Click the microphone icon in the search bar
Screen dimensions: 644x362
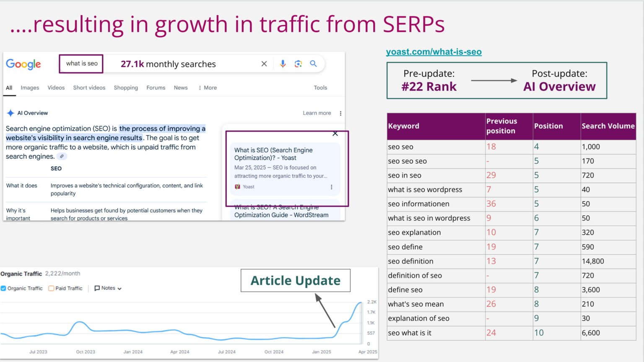(x=283, y=64)
